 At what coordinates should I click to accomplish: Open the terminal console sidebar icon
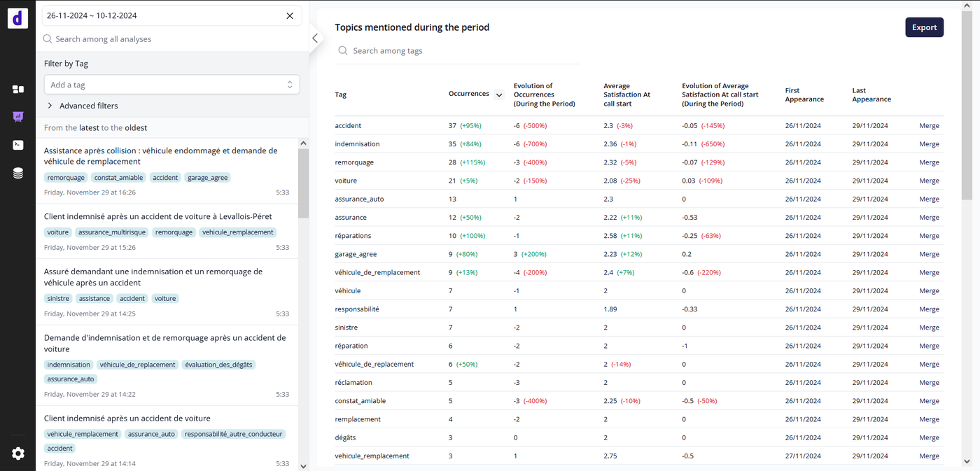coord(18,145)
